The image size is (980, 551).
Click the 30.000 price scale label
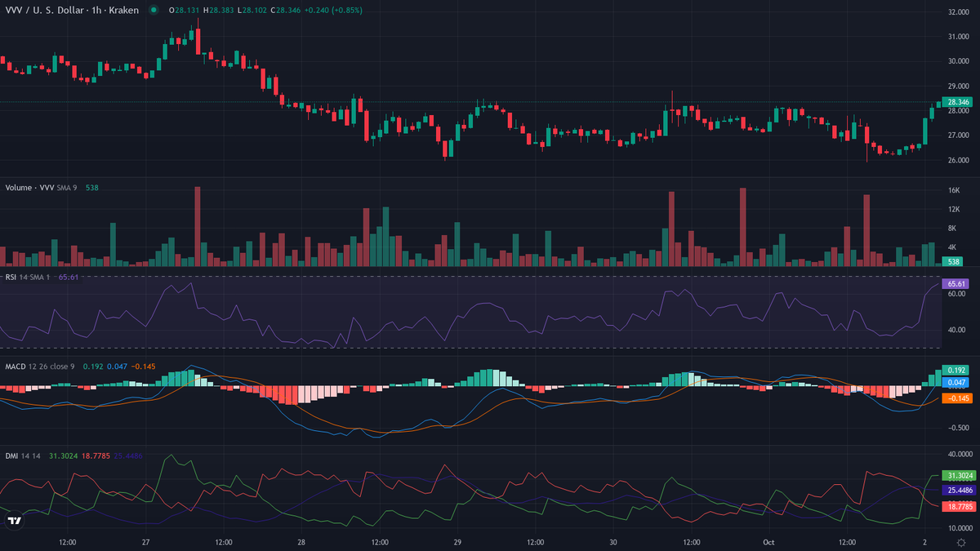click(957, 61)
